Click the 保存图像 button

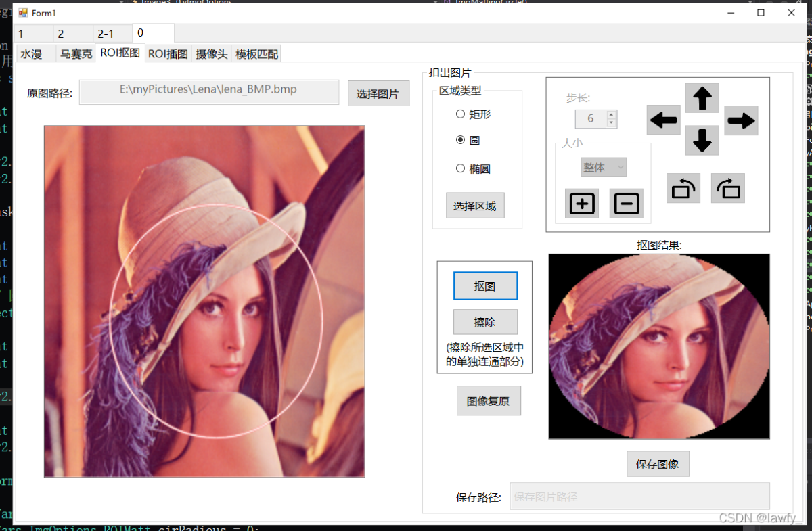658,464
